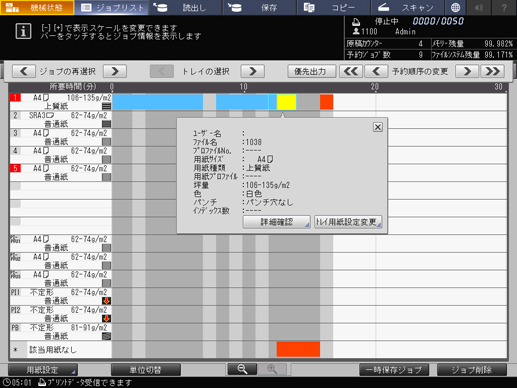Select tray 4 A4 普通紙 row

[x=61, y=155]
